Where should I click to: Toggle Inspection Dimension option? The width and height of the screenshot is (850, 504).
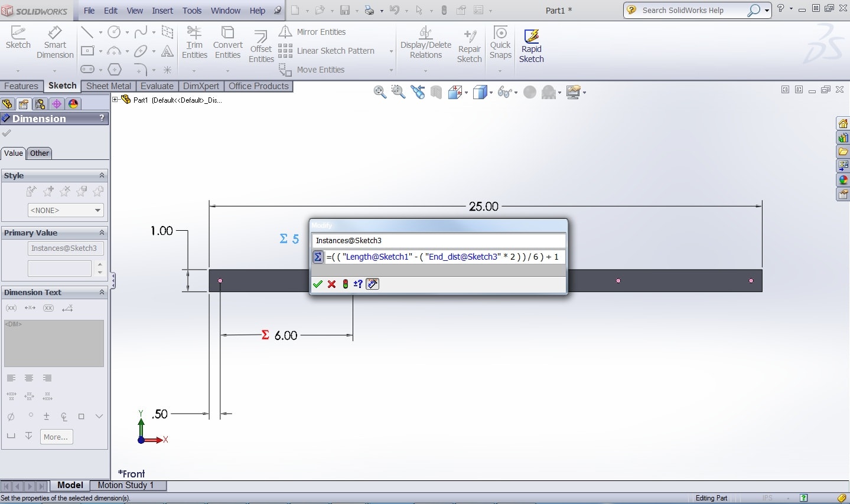coord(49,308)
